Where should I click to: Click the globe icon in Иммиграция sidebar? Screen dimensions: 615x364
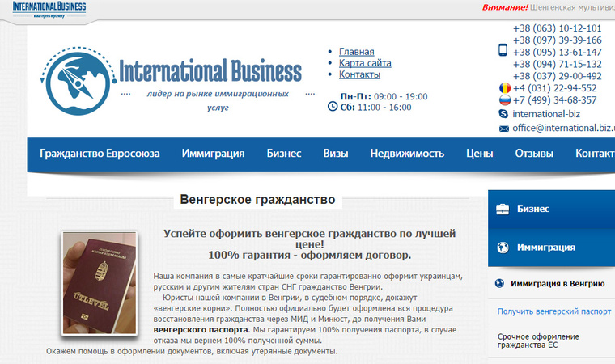point(503,248)
